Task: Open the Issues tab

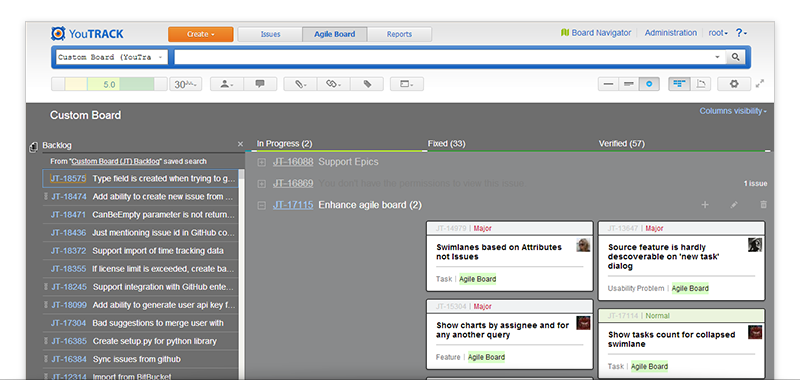Action: 270,34
